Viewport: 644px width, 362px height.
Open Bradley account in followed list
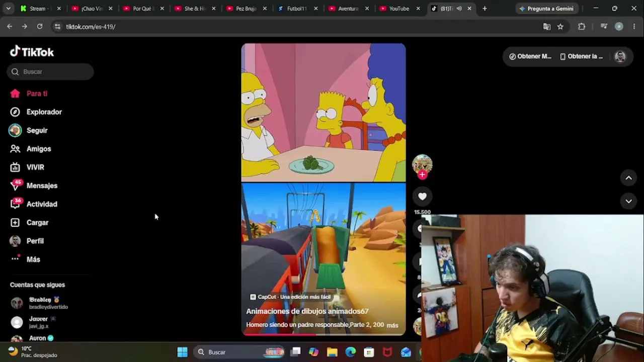[49, 303]
